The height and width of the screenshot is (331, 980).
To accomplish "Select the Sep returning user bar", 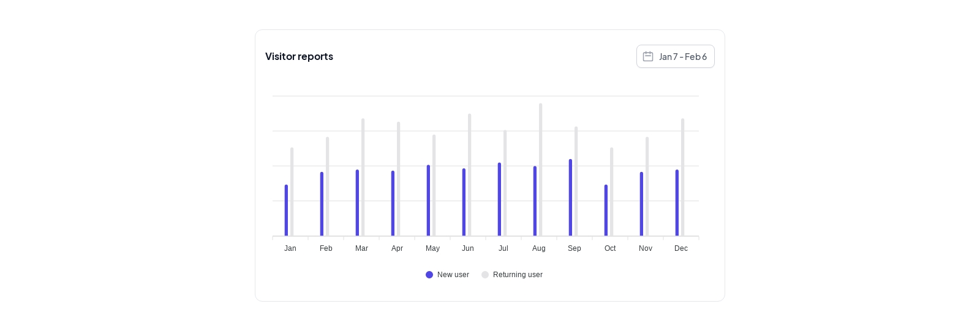I will pyautogui.click(x=576, y=181).
